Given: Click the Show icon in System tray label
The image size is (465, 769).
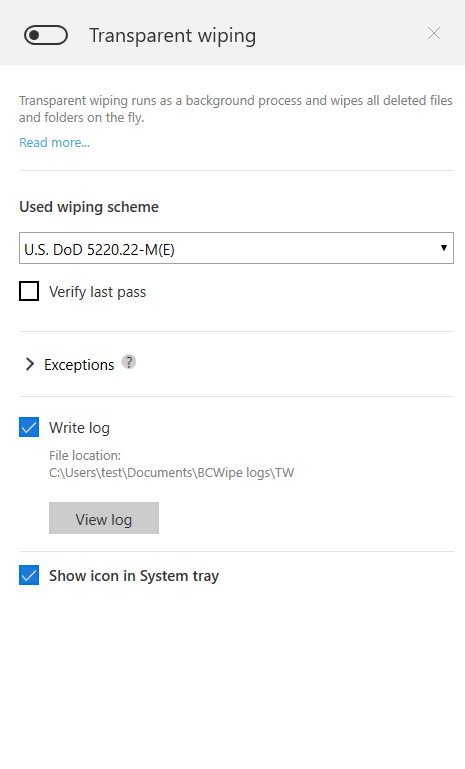Looking at the screenshot, I should pos(134,576).
